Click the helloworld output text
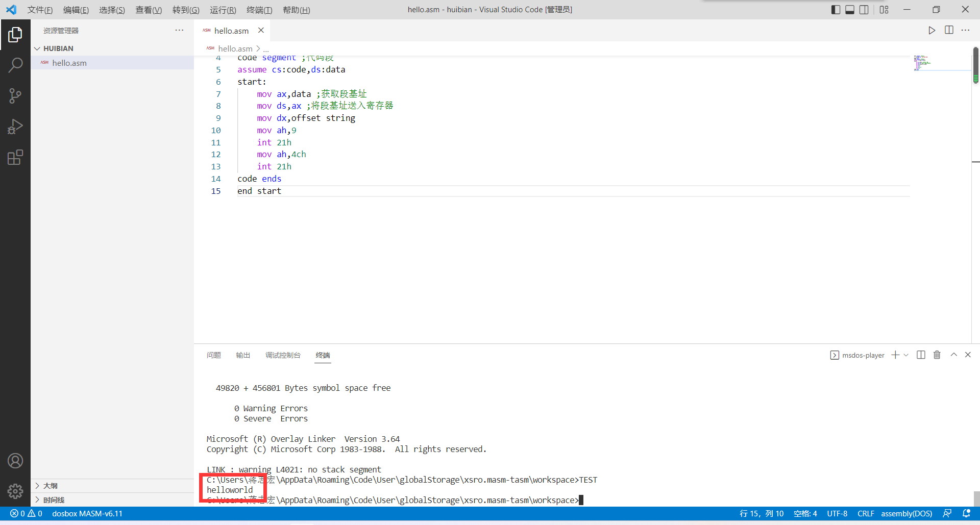 [230, 490]
